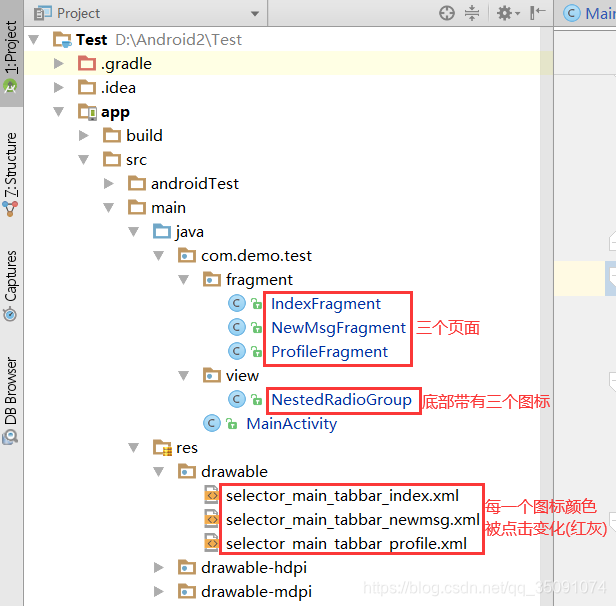Expand the androidTest folder arrow
Image resolution: width=616 pixels, height=606 pixels.
(108, 183)
